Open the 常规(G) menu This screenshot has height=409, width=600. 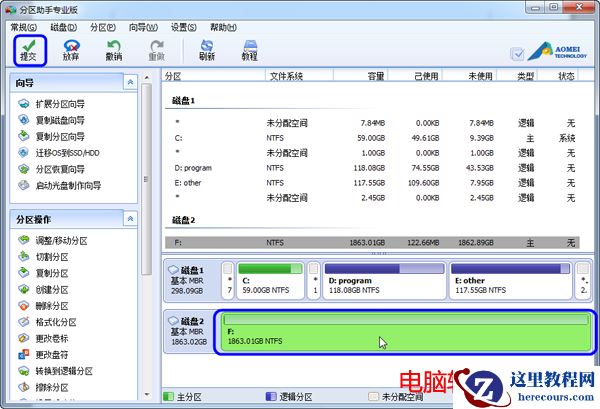(x=24, y=27)
